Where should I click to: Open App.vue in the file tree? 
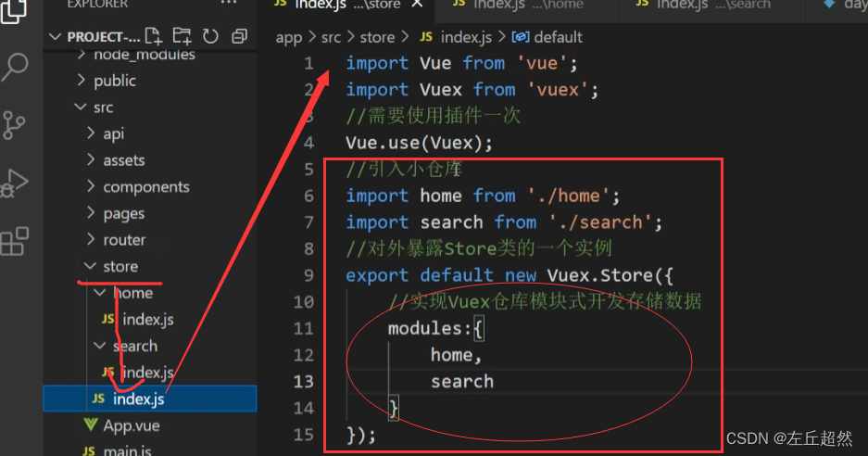132,425
